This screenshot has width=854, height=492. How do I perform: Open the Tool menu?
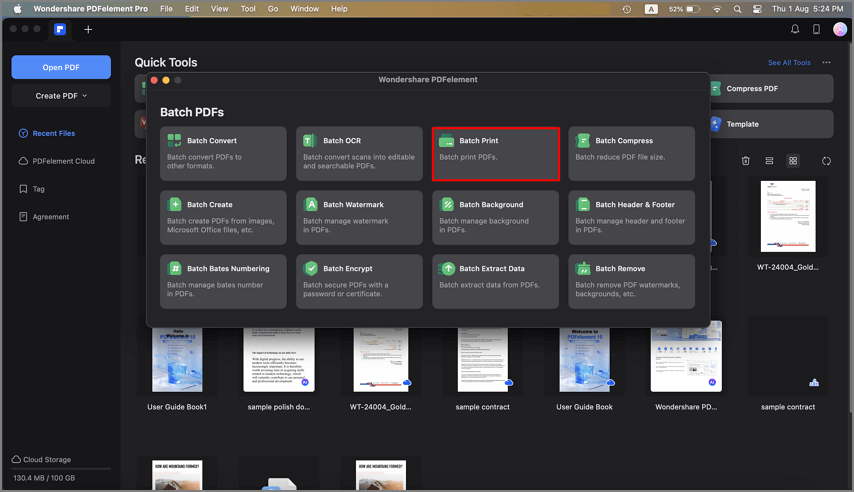click(x=248, y=9)
